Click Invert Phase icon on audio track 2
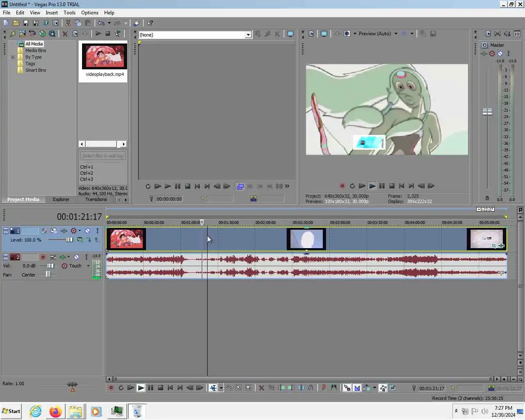 point(53,257)
